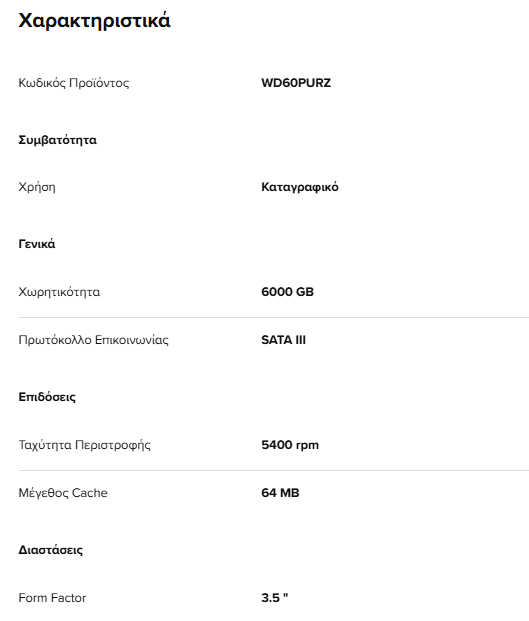
Task: Click the Γενικά section header
Action: [37, 244]
